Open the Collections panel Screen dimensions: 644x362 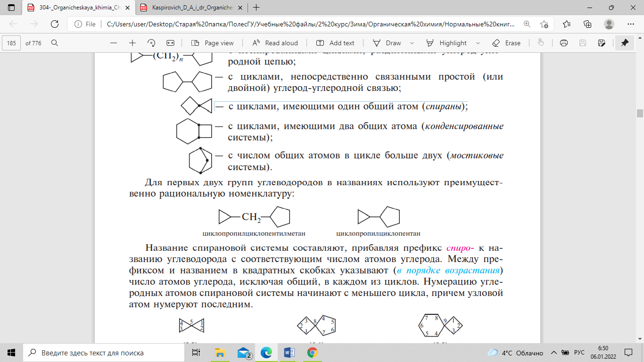[587, 24]
